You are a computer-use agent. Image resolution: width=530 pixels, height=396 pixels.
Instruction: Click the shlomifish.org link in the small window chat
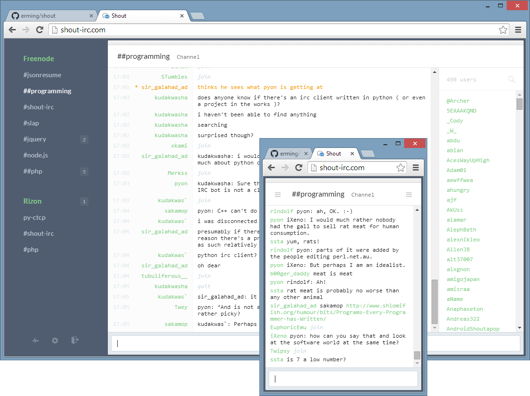pos(338,312)
